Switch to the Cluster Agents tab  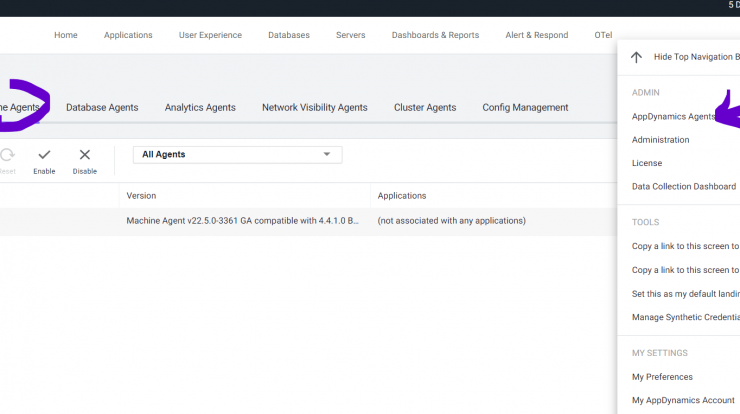coord(425,108)
